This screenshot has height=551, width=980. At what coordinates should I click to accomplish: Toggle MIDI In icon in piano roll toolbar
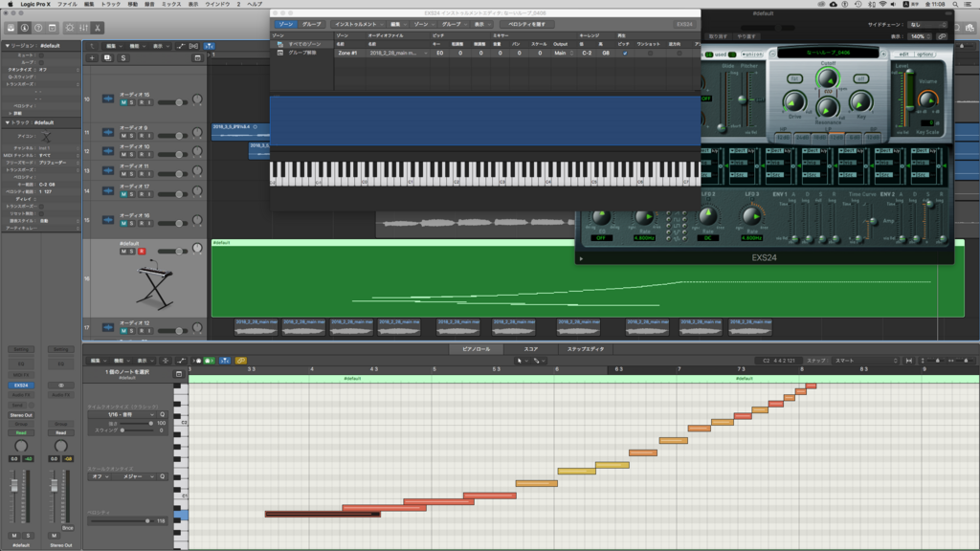(197, 361)
